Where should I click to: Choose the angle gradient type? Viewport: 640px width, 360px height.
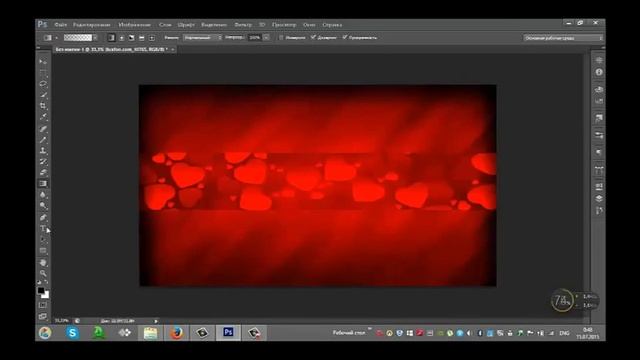pyautogui.click(x=131, y=38)
